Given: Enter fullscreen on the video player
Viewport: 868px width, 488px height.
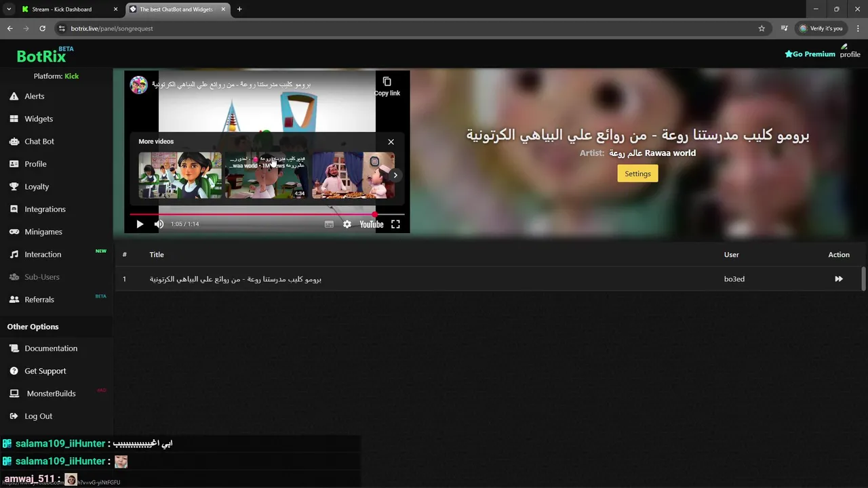Looking at the screenshot, I should tap(395, 224).
